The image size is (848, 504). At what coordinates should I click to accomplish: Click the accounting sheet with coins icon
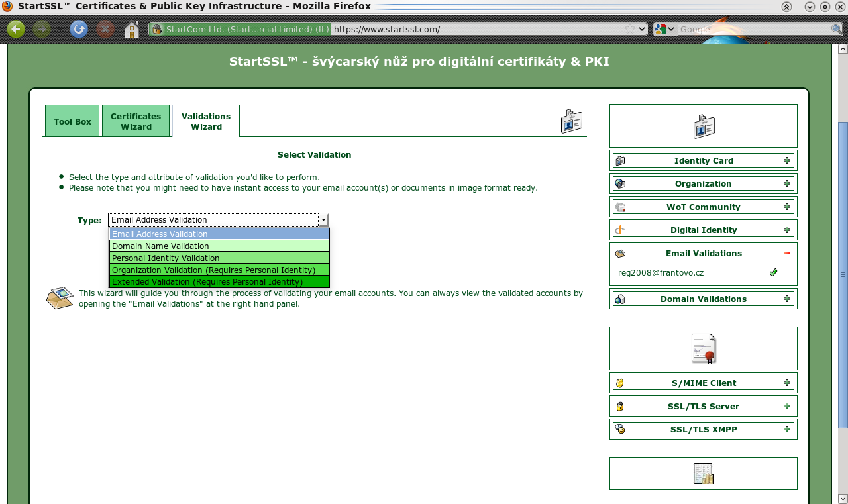704,474
